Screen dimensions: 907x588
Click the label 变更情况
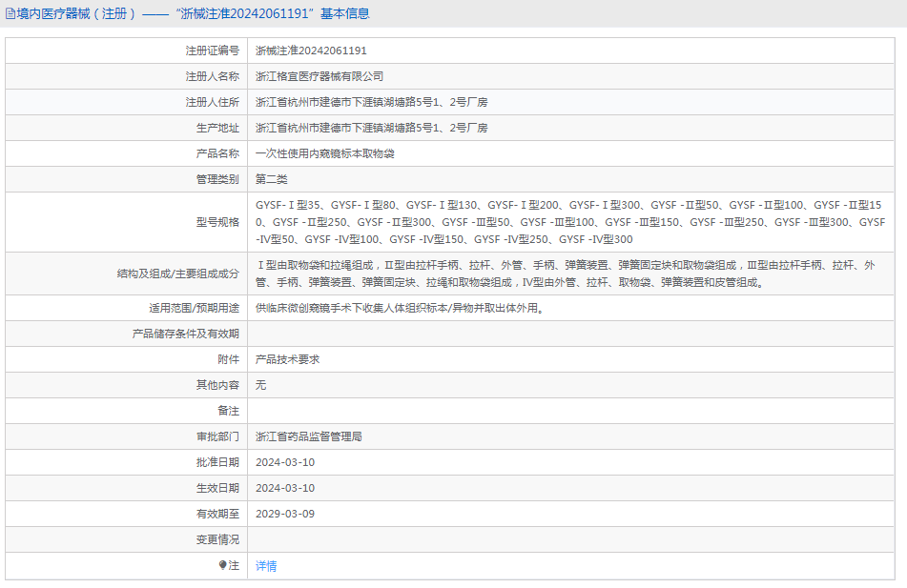click(217, 539)
